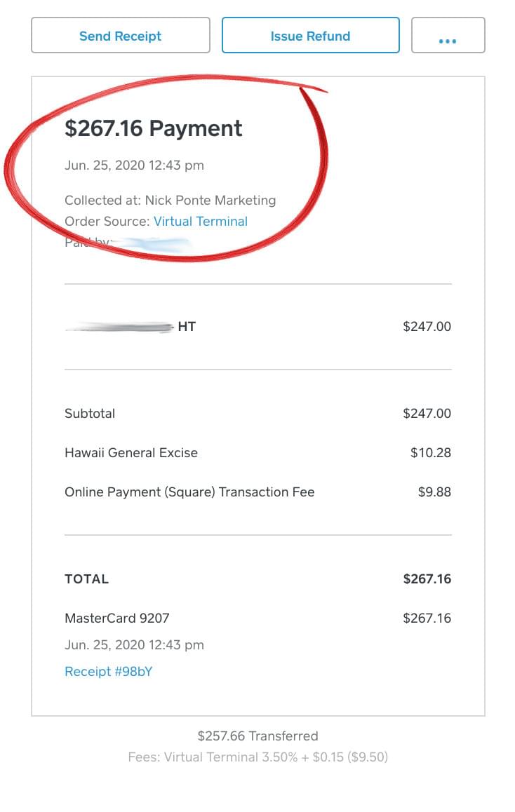Select the $267.16 Payment heading
The image size is (515, 812).
154,128
